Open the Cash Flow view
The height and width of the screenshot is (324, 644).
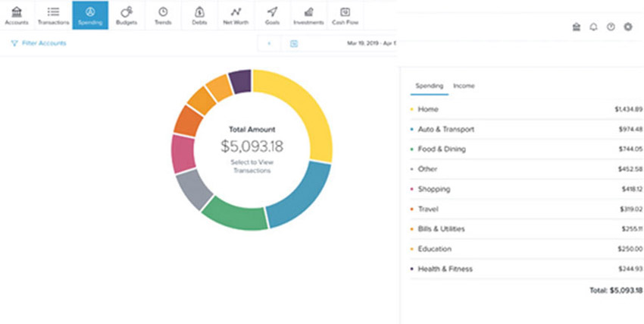click(345, 15)
